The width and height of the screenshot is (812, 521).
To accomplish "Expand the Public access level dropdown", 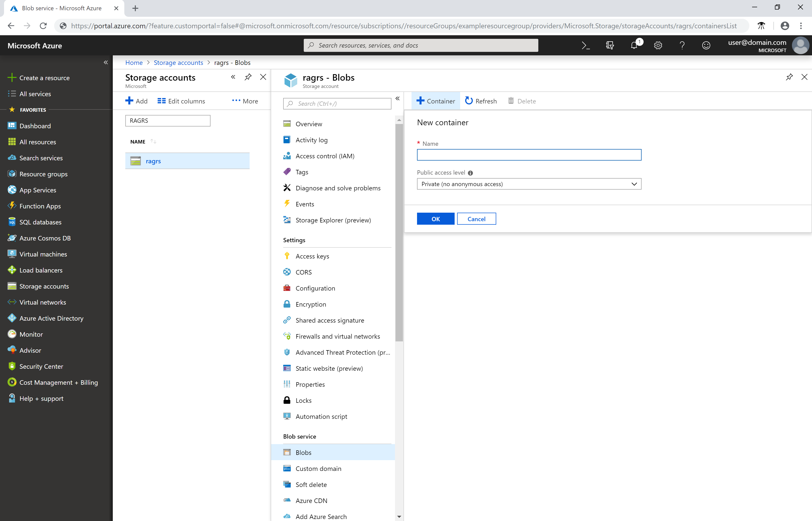I will (x=634, y=183).
